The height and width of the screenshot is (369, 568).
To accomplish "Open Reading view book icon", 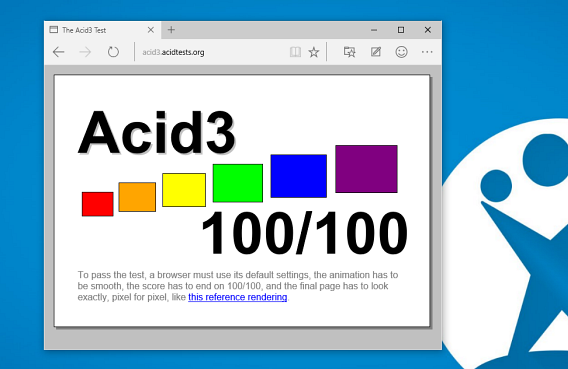I will [295, 52].
